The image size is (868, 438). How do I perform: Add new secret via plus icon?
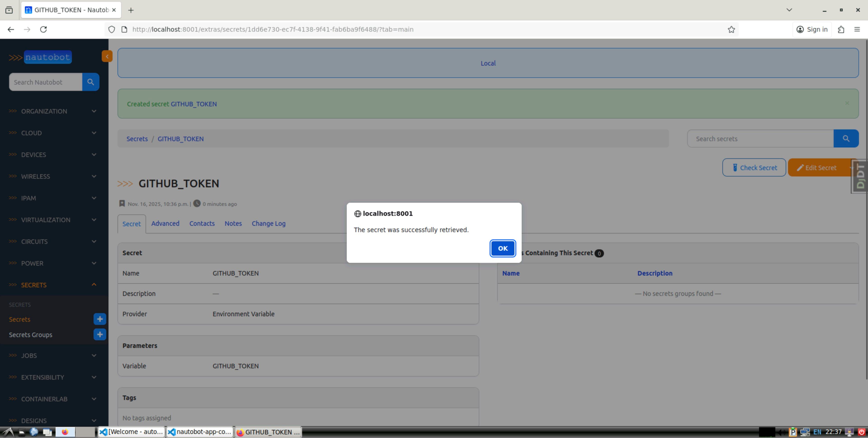point(99,319)
